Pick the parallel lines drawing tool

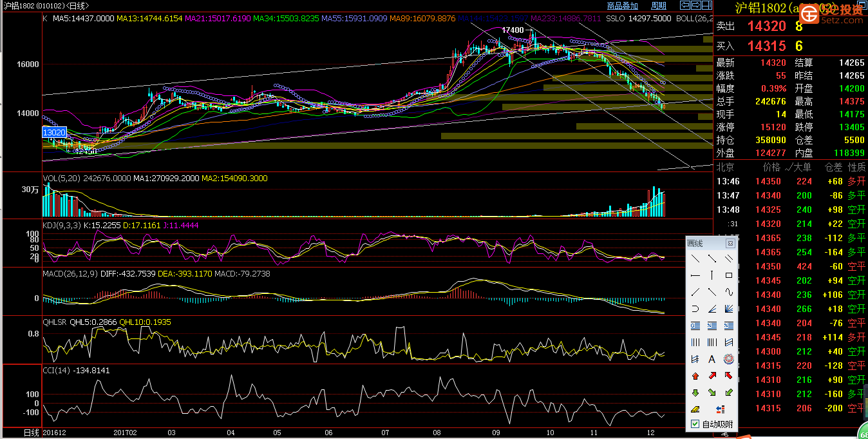(x=729, y=259)
